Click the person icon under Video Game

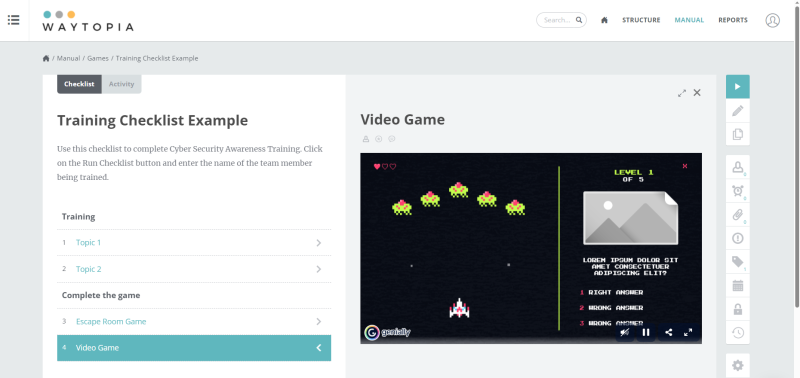365,139
